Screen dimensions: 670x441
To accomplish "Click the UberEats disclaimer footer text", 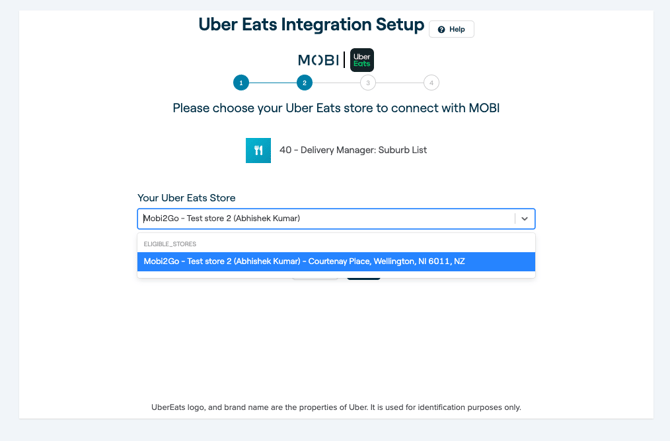I will 336,407.
